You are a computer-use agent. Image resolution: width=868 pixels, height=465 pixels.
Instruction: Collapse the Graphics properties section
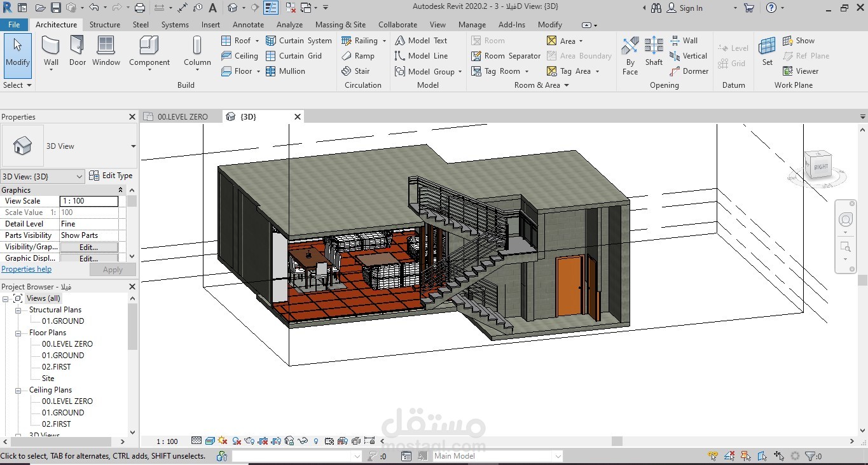click(121, 190)
